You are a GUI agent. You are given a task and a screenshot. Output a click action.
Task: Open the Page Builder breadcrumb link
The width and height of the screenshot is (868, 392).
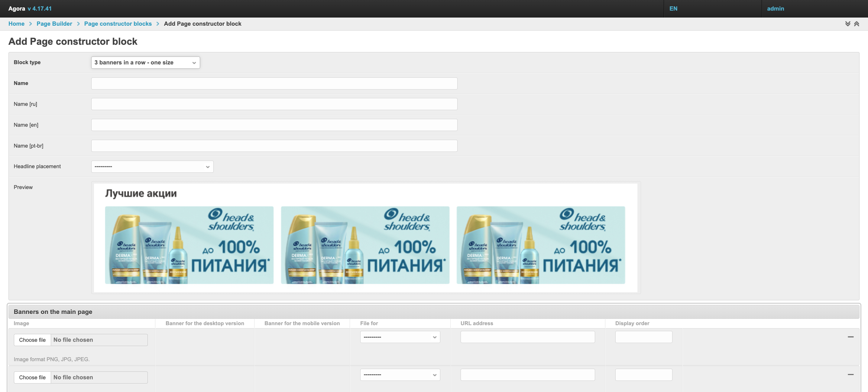click(x=54, y=24)
